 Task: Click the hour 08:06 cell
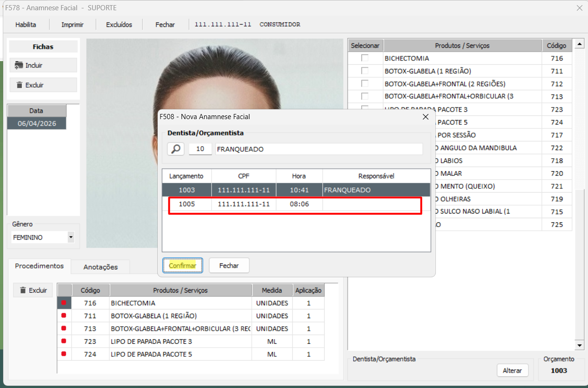(x=299, y=204)
